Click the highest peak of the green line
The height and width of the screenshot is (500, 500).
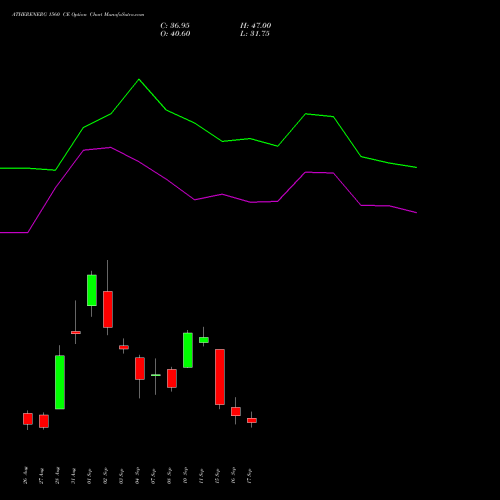tap(139, 79)
